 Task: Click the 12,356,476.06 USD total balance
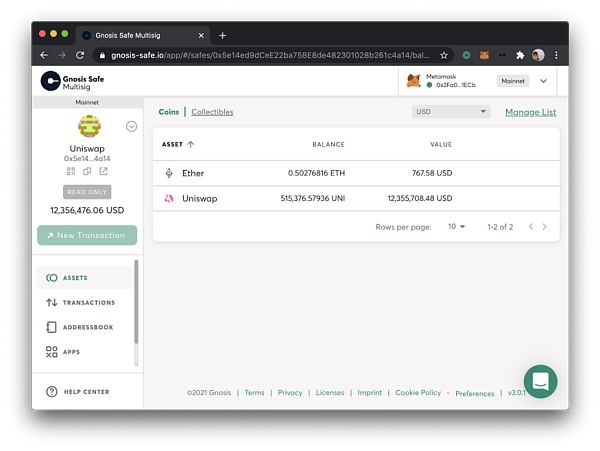87,210
